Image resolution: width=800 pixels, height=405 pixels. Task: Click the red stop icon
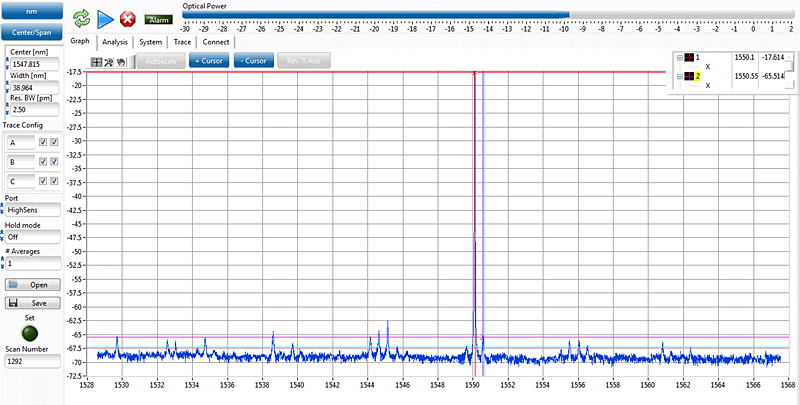click(x=127, y=18)
